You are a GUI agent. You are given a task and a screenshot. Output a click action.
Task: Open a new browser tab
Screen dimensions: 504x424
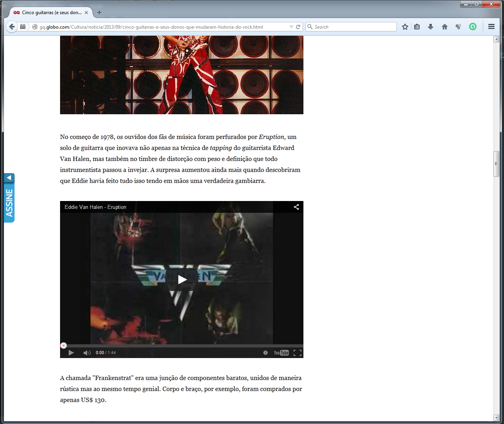pyautogui.click(x=99, y=13)
